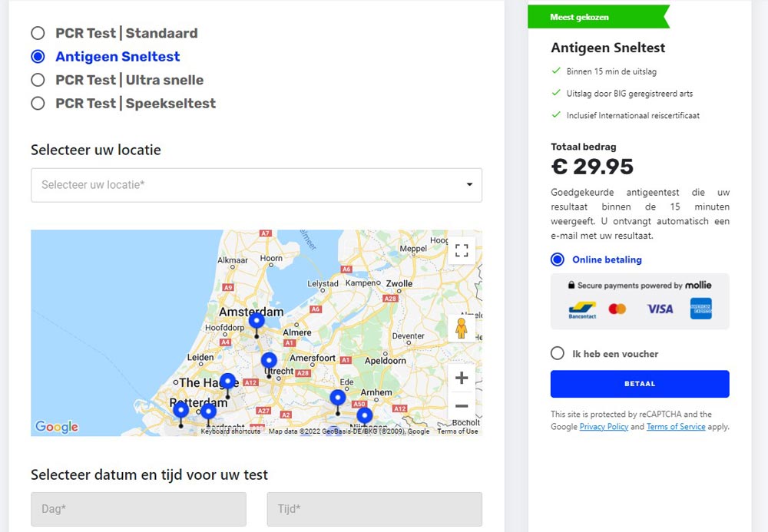Viewport: 768px width, 532px height.
Task: Open the reCAPTCHA Terms of Service link
Action: click(x=676, y=427)
